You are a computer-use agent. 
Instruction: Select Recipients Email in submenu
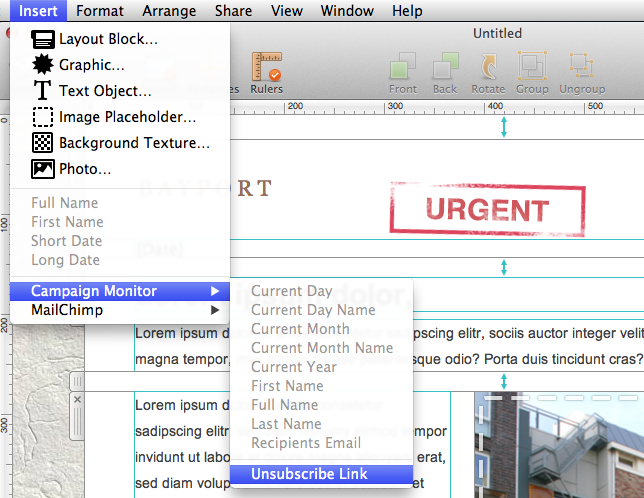tap(322, 443)
